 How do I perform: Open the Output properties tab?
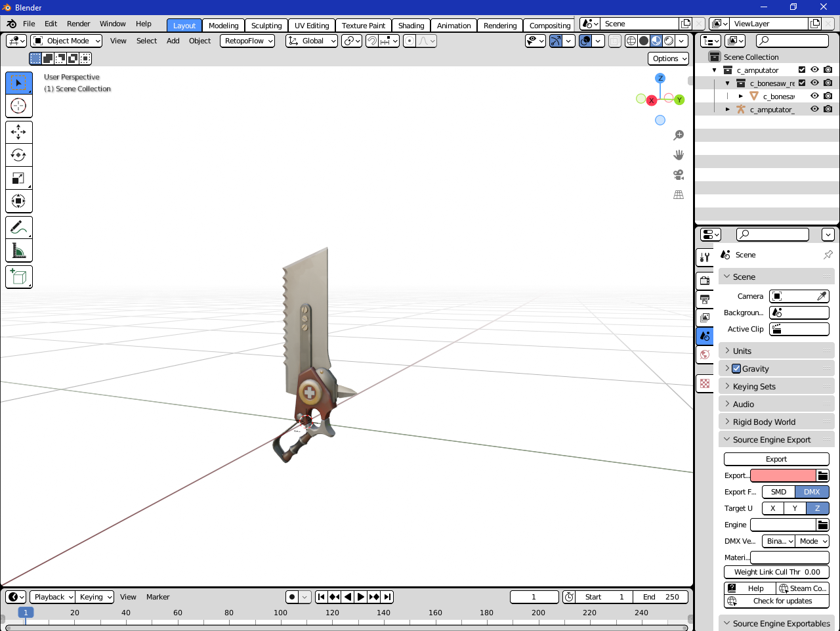point(705,299)
